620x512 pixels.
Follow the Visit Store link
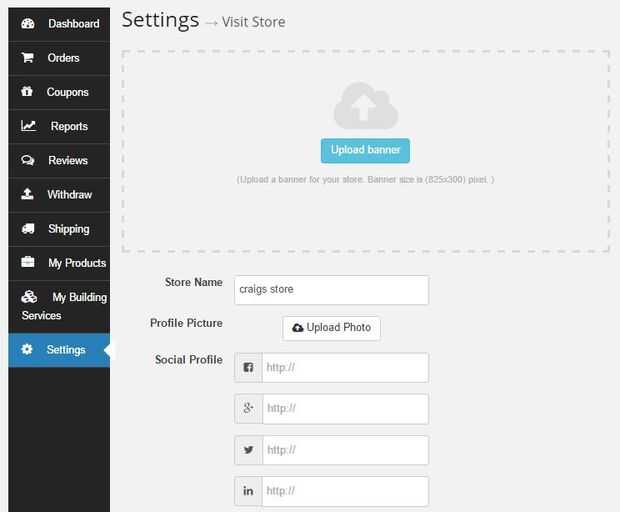(254, 22)
